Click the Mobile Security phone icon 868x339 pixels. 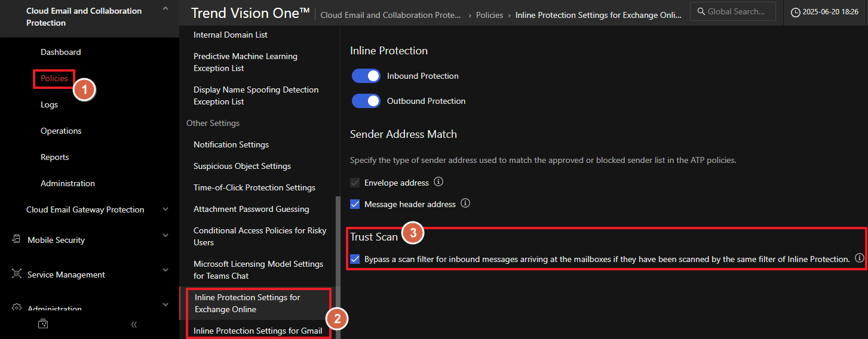[16, 239]
